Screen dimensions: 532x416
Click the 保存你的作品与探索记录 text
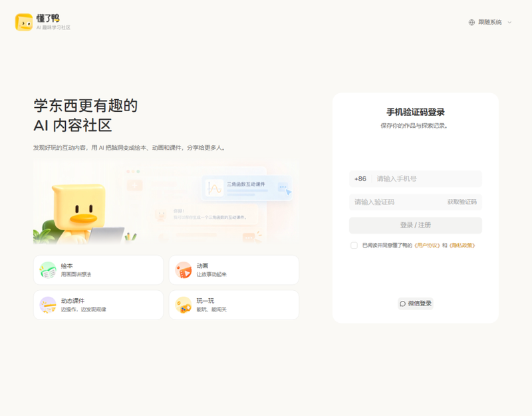coord(414,126)
